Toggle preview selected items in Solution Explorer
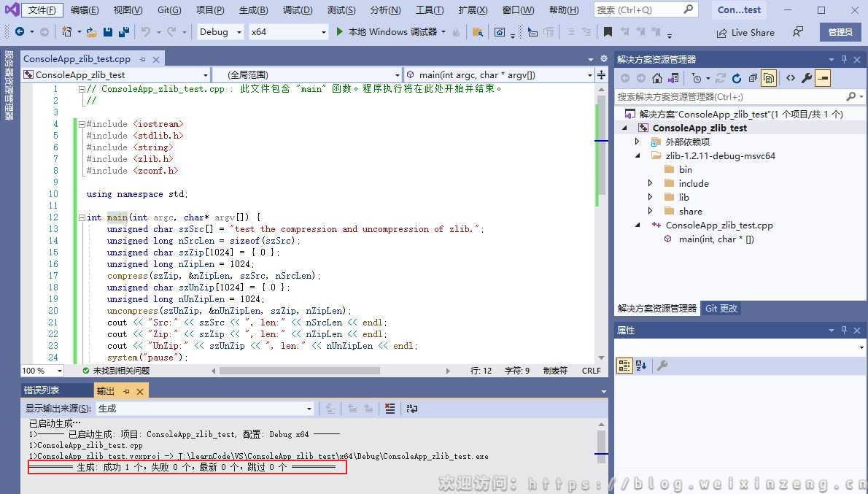 pyautogui.click(x=823, y=78)
